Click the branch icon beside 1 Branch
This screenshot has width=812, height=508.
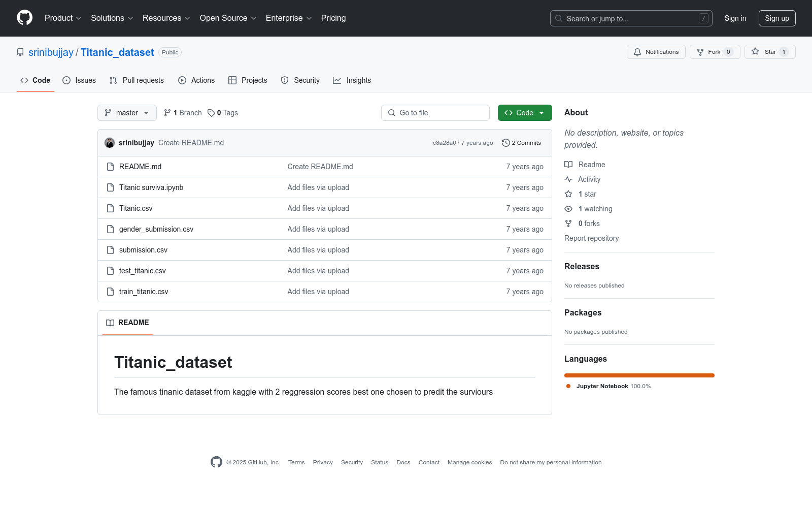click(167, 113)
